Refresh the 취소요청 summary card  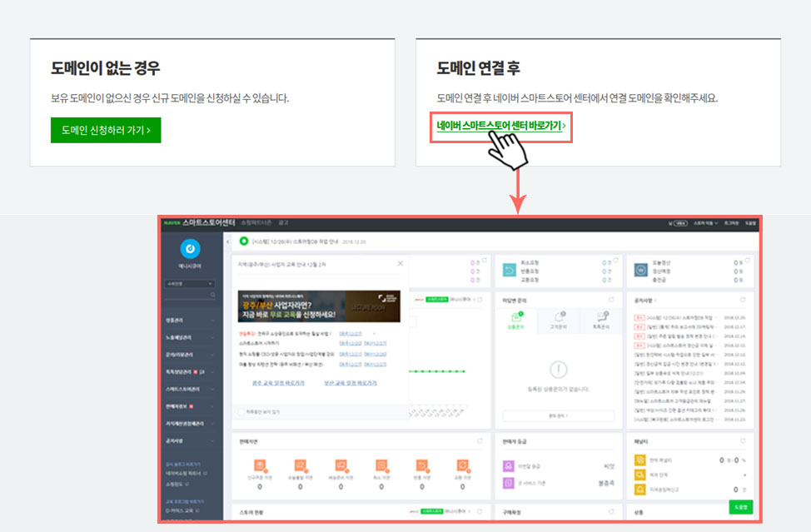tap(615, 260)
